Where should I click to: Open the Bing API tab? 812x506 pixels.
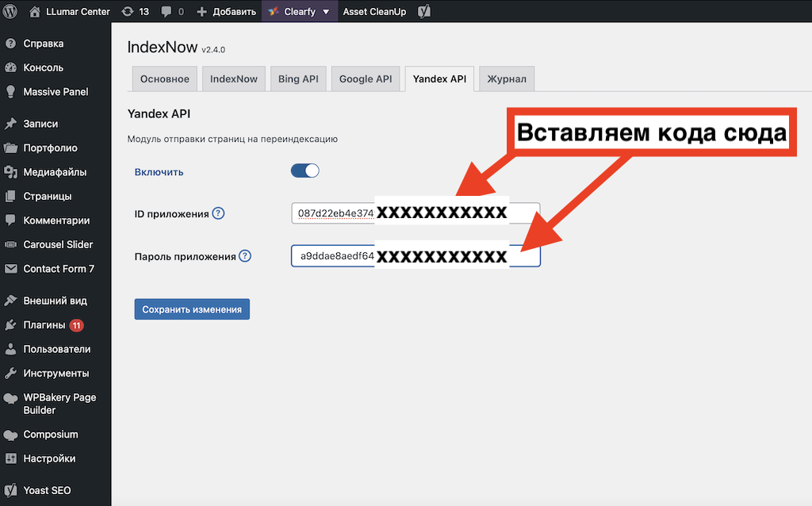coord(298,79)
